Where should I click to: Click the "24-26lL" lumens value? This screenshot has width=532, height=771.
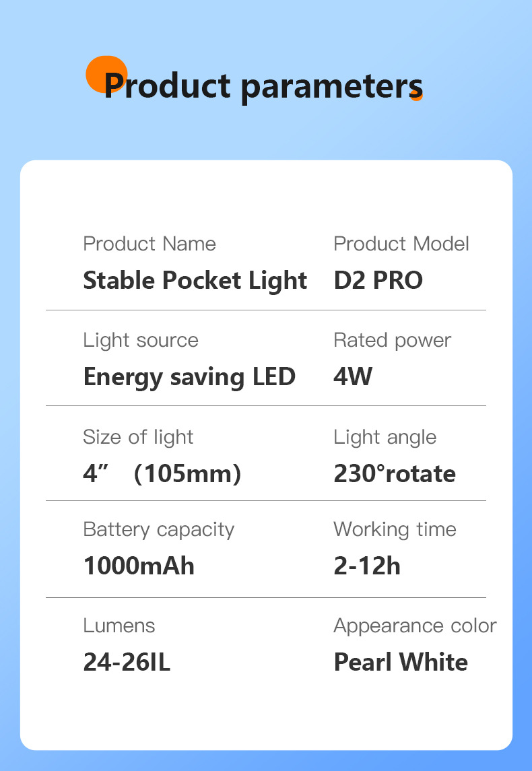coord(127,663)
